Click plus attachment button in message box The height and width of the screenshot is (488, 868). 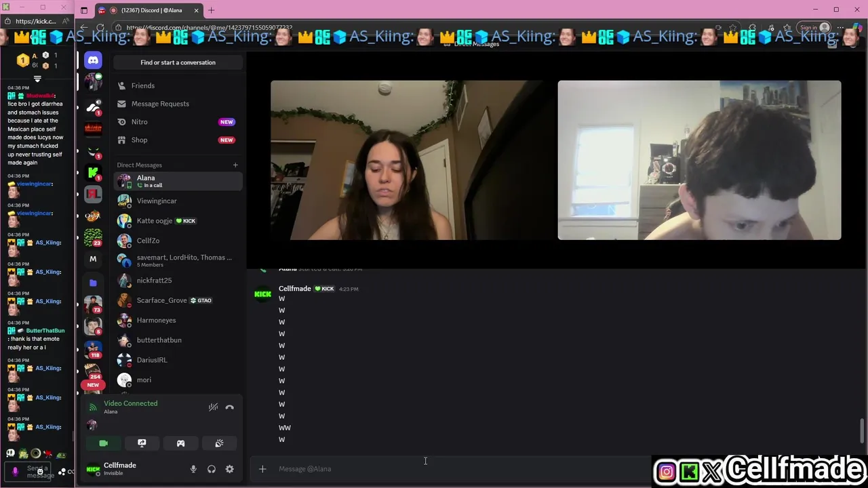point(262,469)
